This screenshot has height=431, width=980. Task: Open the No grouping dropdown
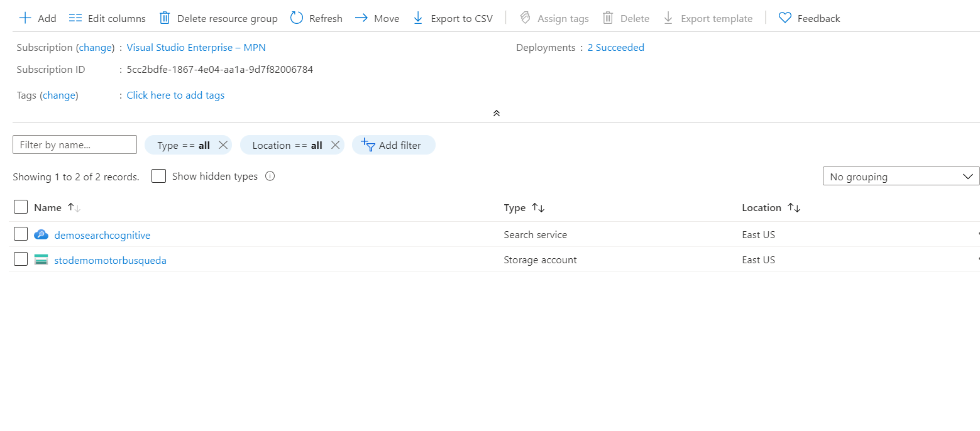pos(901,177)
